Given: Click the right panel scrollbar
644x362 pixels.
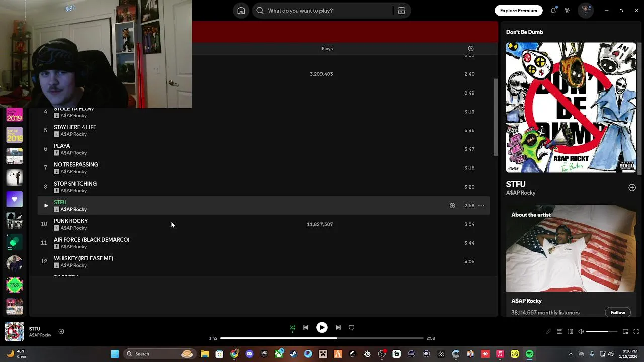Looking at the screenshot, I should click(640, 108).
